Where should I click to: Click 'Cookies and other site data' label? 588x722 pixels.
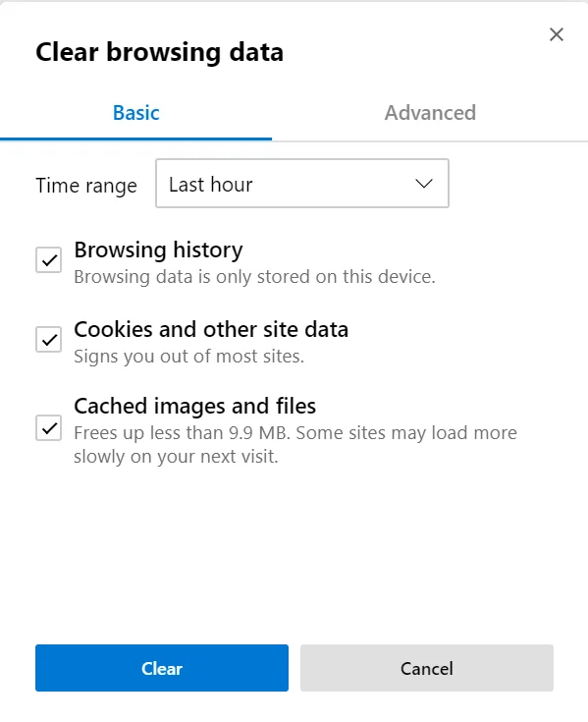(211, 330)
